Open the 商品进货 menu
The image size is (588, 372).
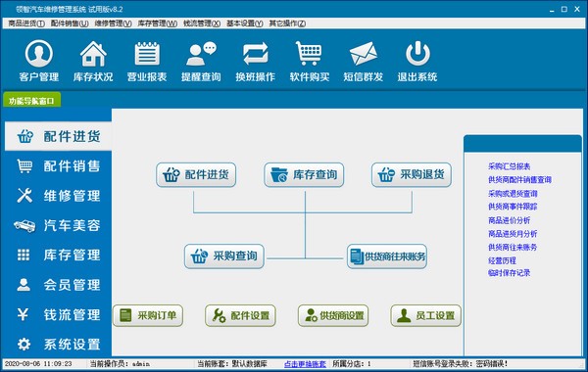[26, 23]
